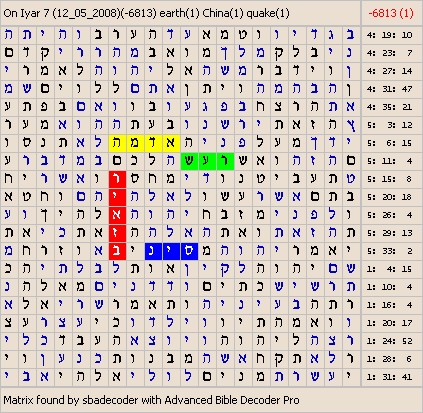Click the blue-highlighted letter נ cell
This screenshot has width=423, height=413.
tap(153, 251)
